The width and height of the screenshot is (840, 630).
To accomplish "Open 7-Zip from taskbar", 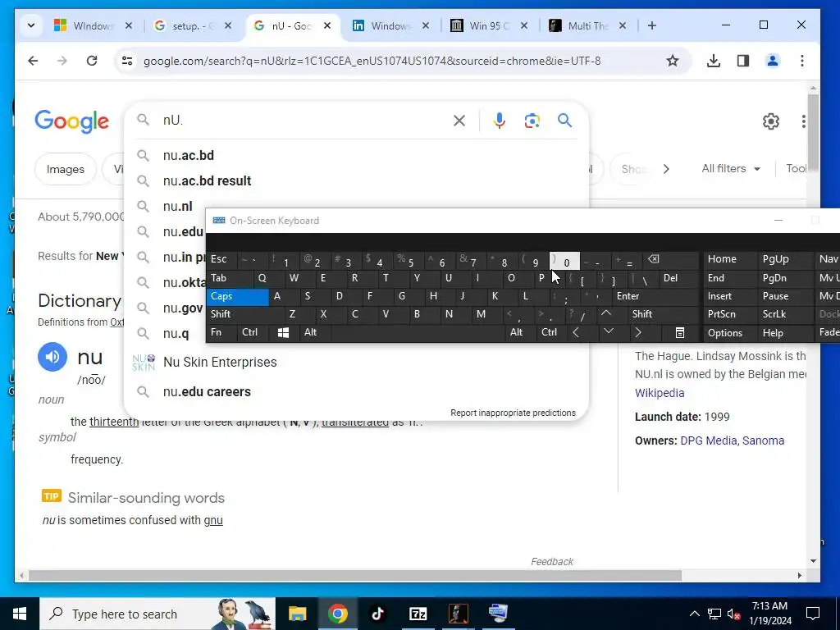I will 418,614.
